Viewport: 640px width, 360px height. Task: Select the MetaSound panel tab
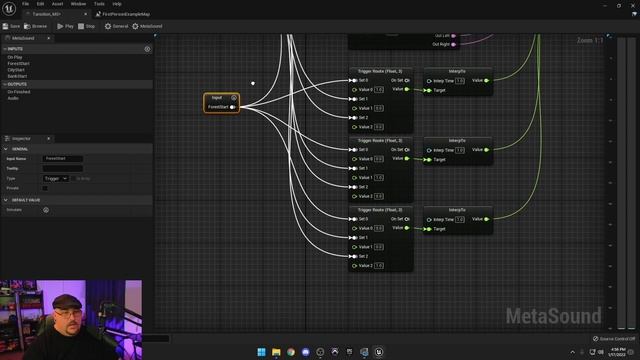(23, 38)
